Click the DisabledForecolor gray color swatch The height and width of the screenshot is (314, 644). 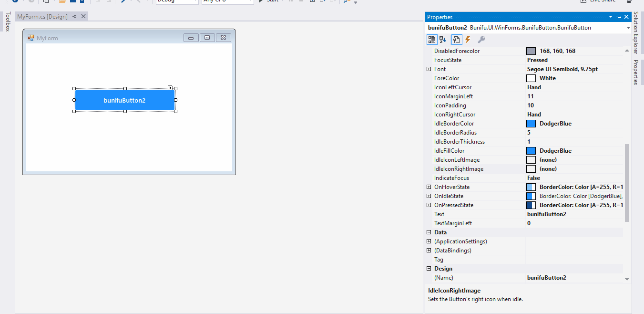click(531, 51)
